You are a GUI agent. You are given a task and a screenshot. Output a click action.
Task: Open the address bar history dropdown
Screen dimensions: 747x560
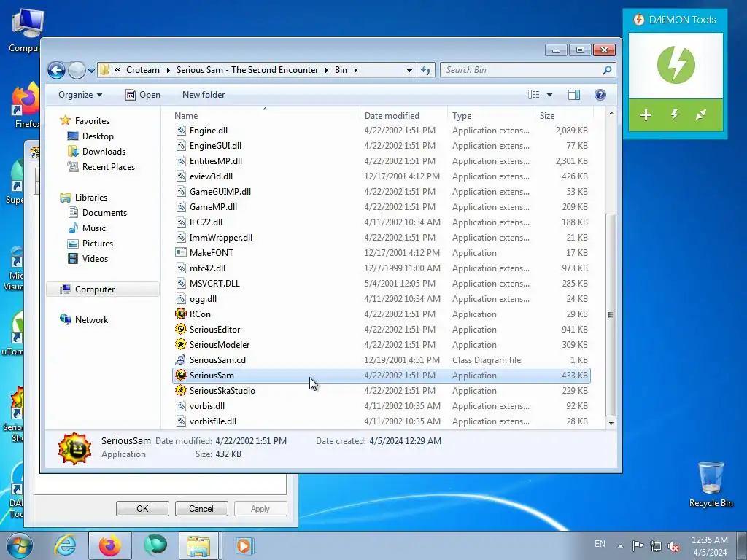[x=409, y=71]
